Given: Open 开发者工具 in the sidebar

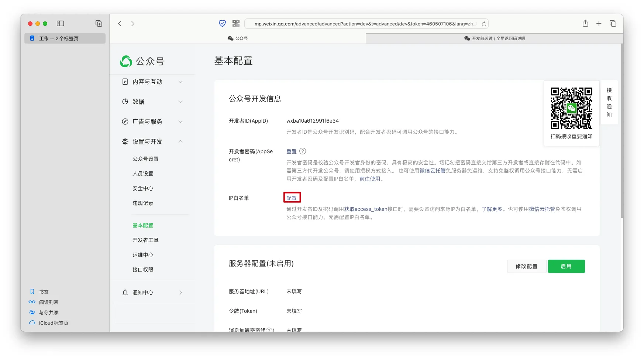Looking at the screenshot, I should pyautogui.click(x=145, y=240).
